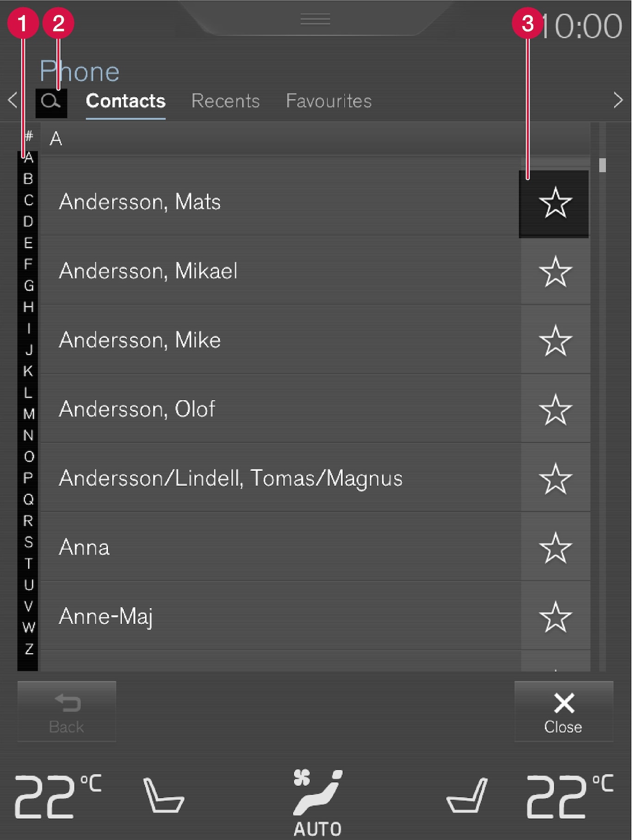This screenshot has height=840, width=632.
Task: Favourite Andersson, Mats with the star
Action: [x=555, y=203]
